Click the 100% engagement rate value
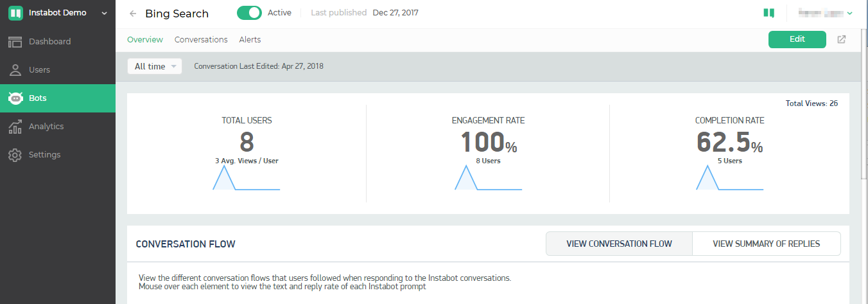The image size is (868, 304). [x=489, y=143]
